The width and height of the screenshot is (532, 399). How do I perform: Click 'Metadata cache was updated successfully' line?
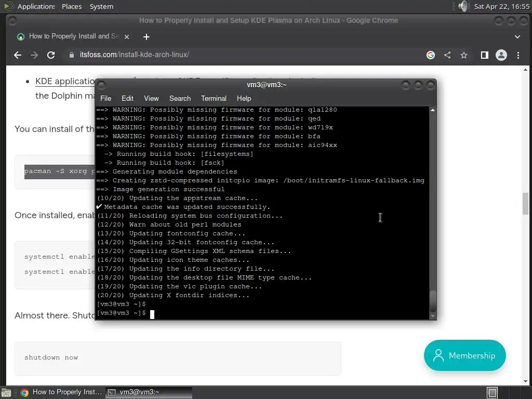[183, 207]
